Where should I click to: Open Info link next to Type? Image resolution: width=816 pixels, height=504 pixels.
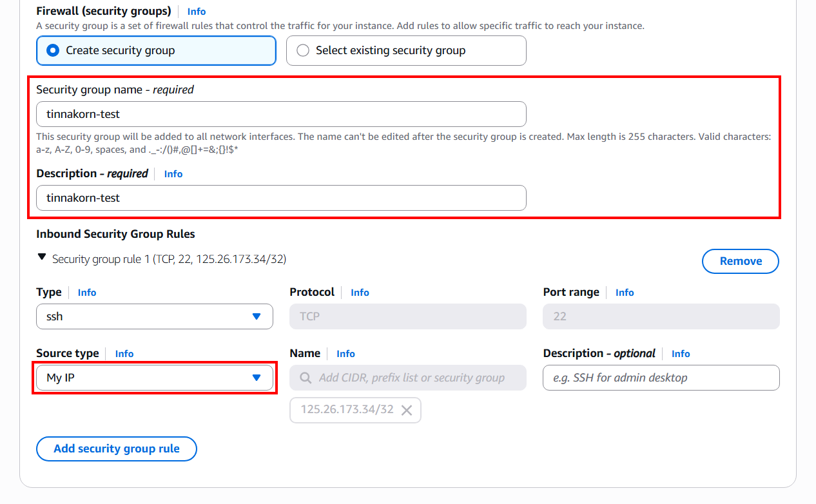tap(87, 293)
